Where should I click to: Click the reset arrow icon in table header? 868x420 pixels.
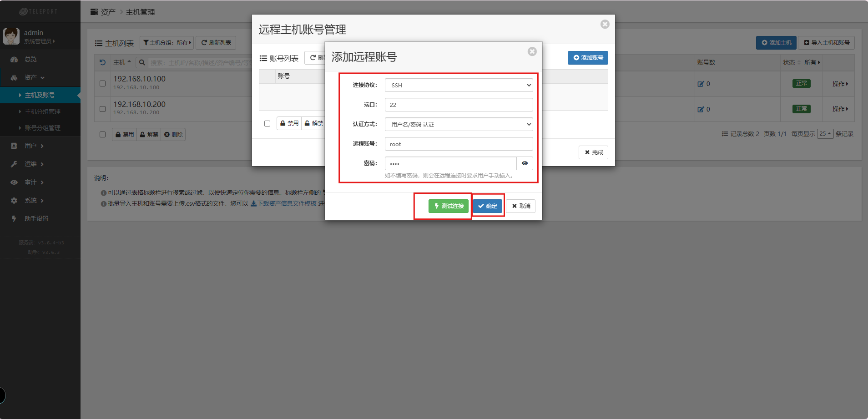tap(102, 63)
